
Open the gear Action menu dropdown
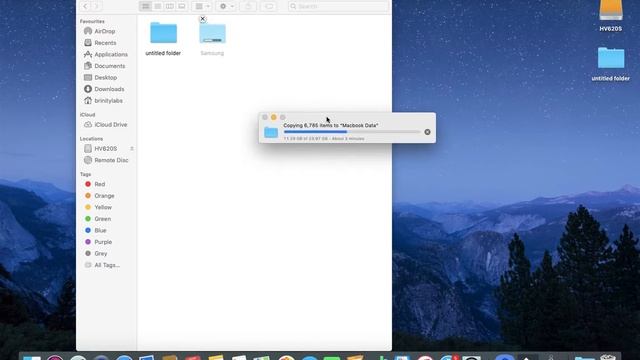pos(226,6)
